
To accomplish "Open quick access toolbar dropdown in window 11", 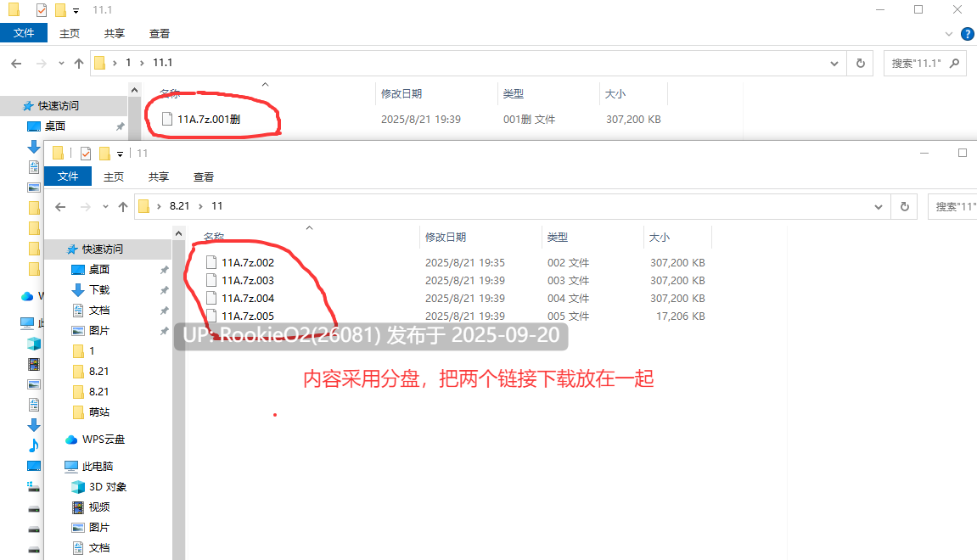I will coord(121,154).
